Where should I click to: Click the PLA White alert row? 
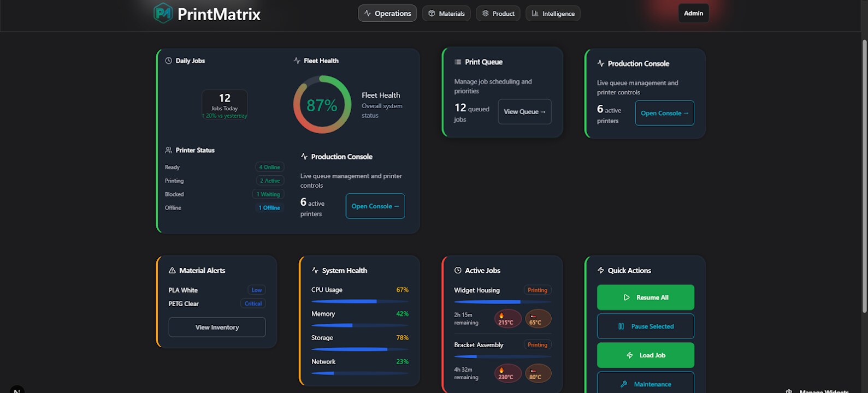tap(217, 290)
